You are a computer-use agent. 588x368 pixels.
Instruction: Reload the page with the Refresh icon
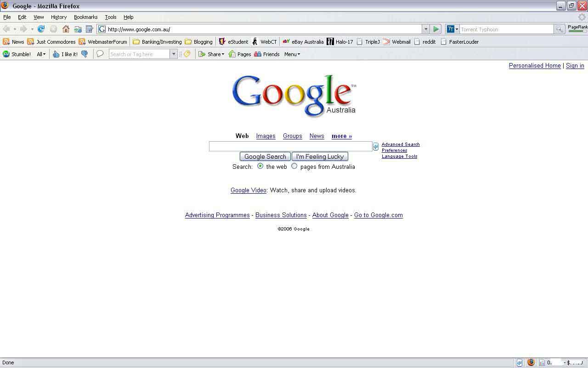click(x=41, y=29)
